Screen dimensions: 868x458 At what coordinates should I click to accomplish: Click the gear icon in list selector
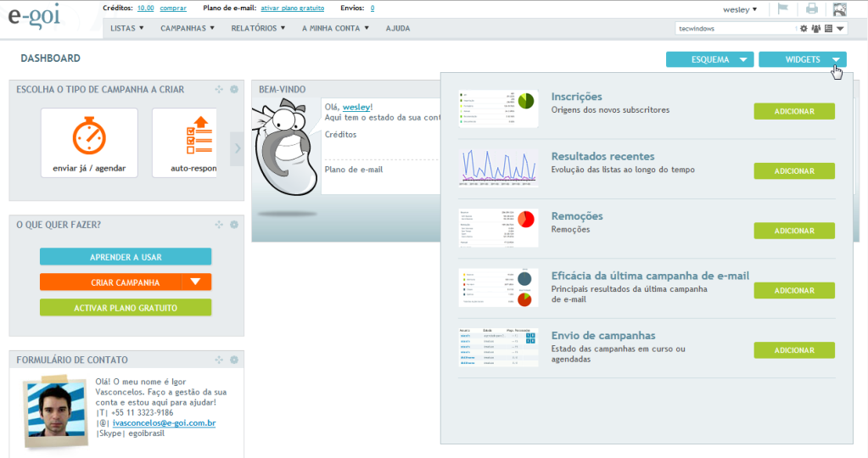click(x=804, y=28)
